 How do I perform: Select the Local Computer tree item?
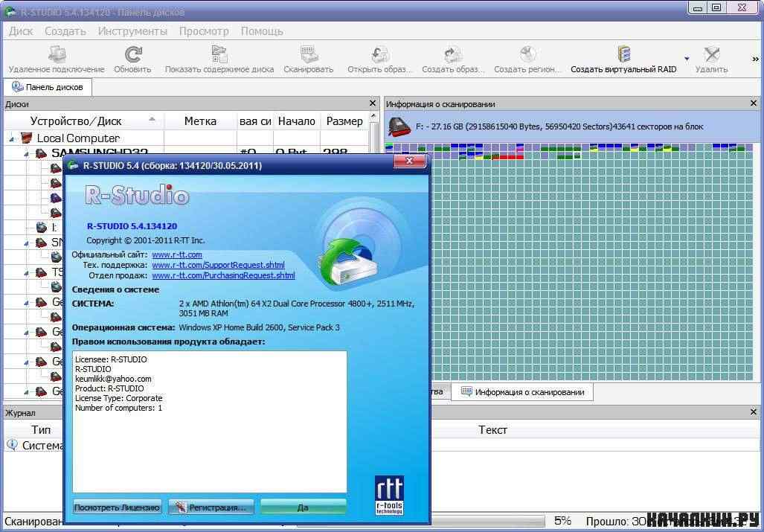[x=78, y=138]
